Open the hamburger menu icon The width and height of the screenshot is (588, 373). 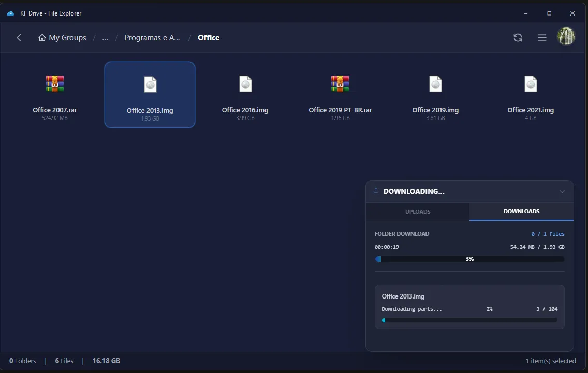pyautogui.click(x=542, y=38)
